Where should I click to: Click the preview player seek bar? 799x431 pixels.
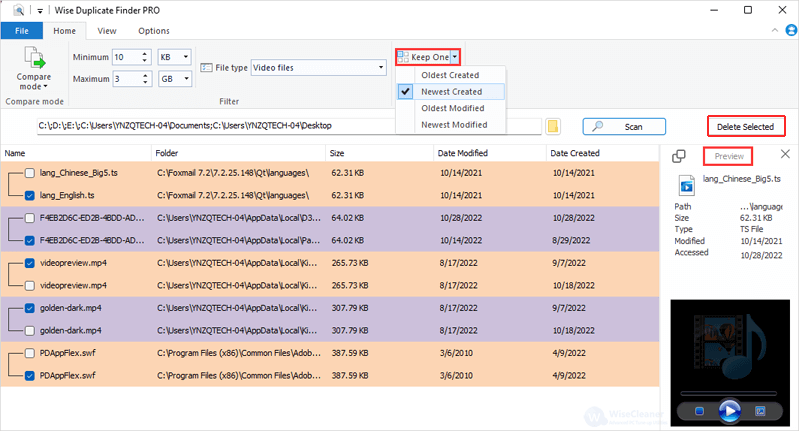pyautogui.click(x=729, y=393)
